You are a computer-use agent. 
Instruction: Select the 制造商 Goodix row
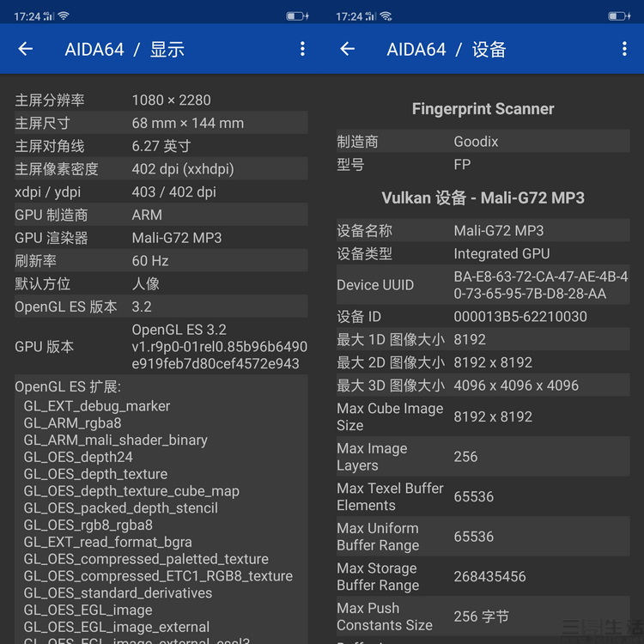(x=483, y=142)
